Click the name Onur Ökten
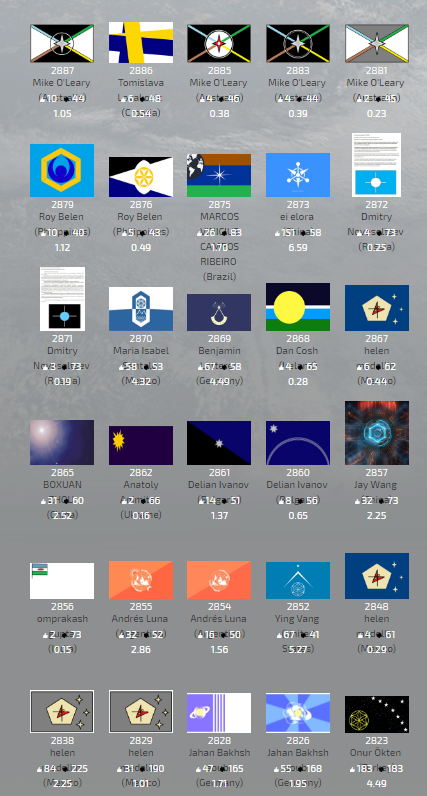 (377, 753)
